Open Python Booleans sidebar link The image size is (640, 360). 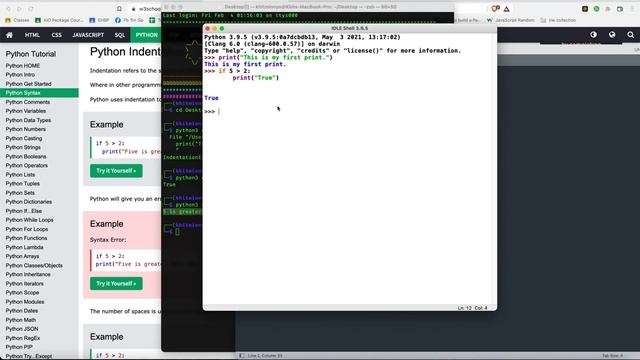[26, 156]
